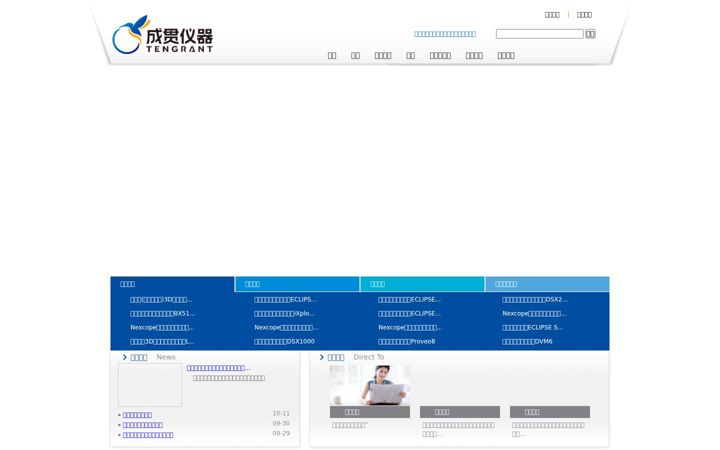Image resolution: width=720 pixels, height=450 pixels.
Task: Open the featured news headline beside the thumbnail
Action: (219, 368)
